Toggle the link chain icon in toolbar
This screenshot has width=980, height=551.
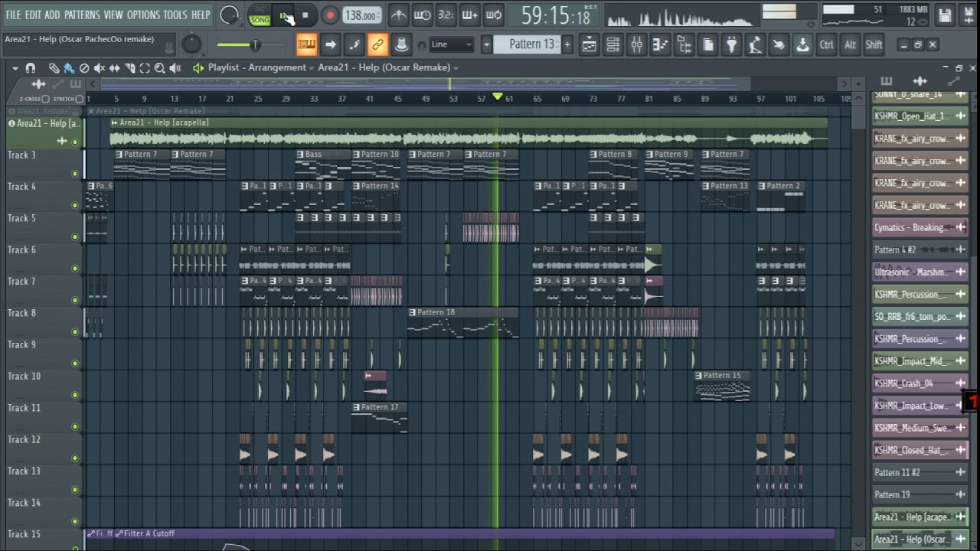377,44
